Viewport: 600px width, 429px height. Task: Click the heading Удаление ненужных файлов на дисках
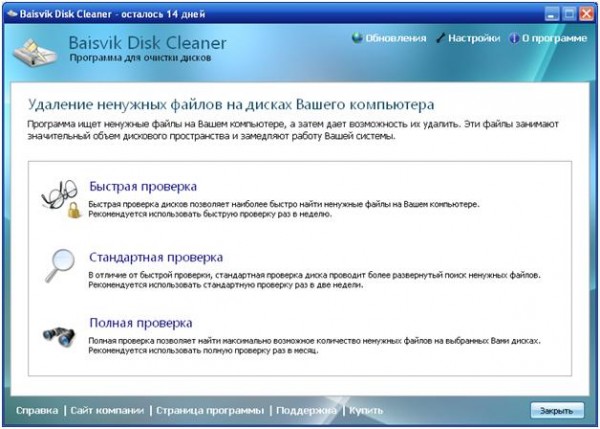(231, 104)
